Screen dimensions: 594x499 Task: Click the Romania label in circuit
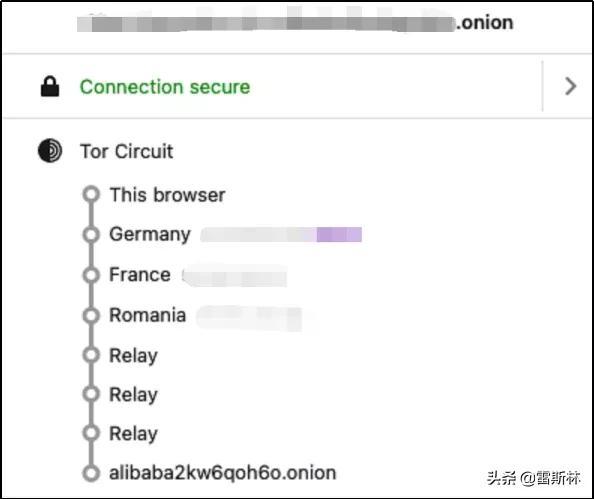148,315
